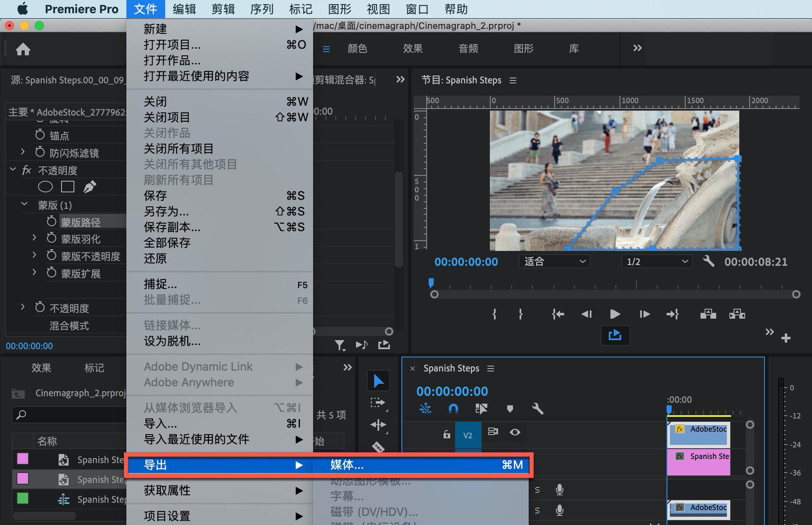Click the Go to In button
812x525 pixels.
tap(558, 314)
